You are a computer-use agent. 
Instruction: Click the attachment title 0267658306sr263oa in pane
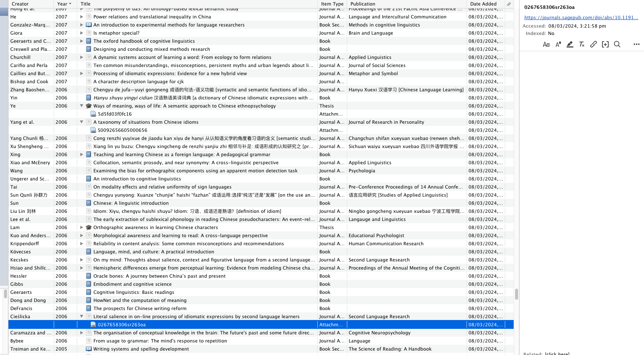(549, 7)
